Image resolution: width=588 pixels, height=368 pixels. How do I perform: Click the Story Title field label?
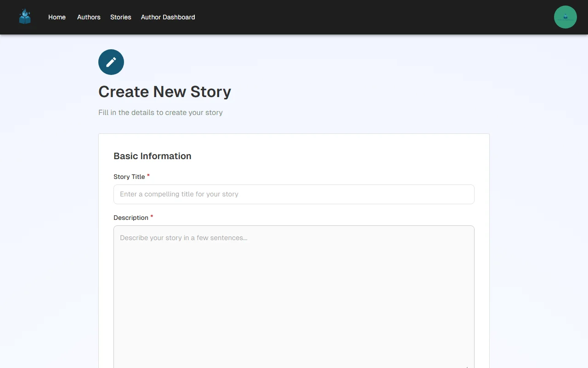(129, 177)
